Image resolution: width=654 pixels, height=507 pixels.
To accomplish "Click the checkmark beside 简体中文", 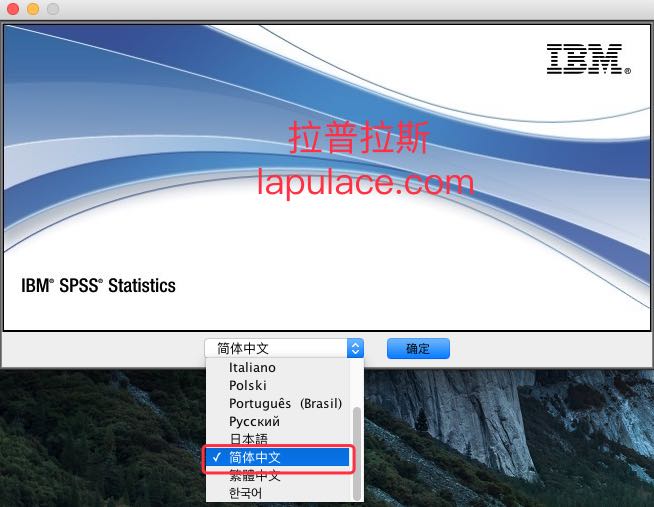I will pos(216,457).
